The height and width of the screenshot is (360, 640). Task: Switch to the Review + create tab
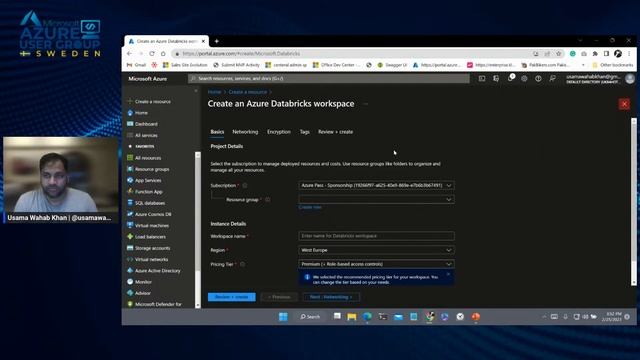336,132
